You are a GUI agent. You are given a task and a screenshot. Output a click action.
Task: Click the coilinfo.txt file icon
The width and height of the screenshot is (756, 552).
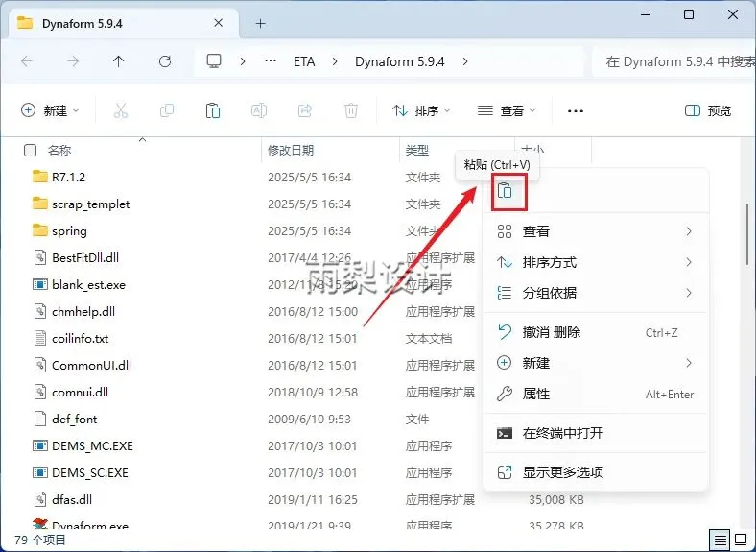40,338
